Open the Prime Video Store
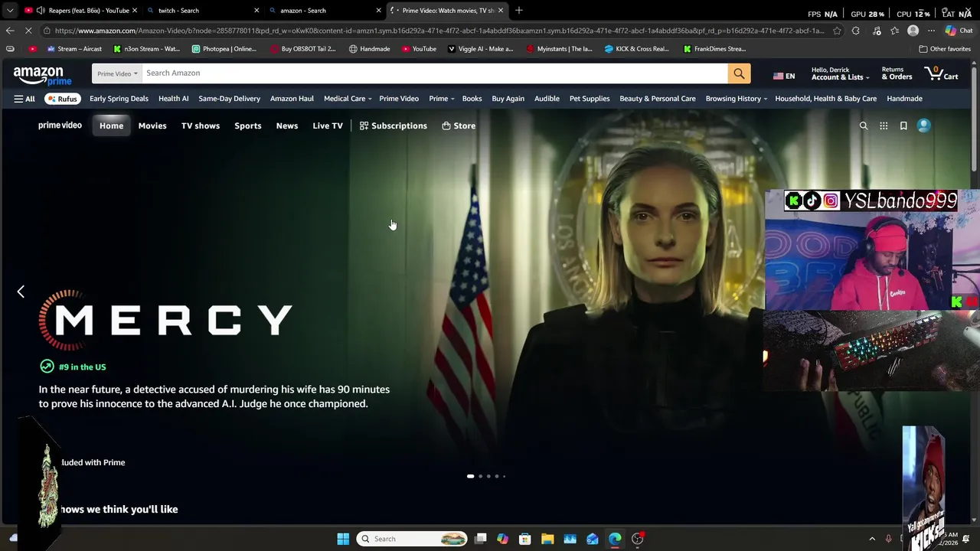 coord(459,126)
